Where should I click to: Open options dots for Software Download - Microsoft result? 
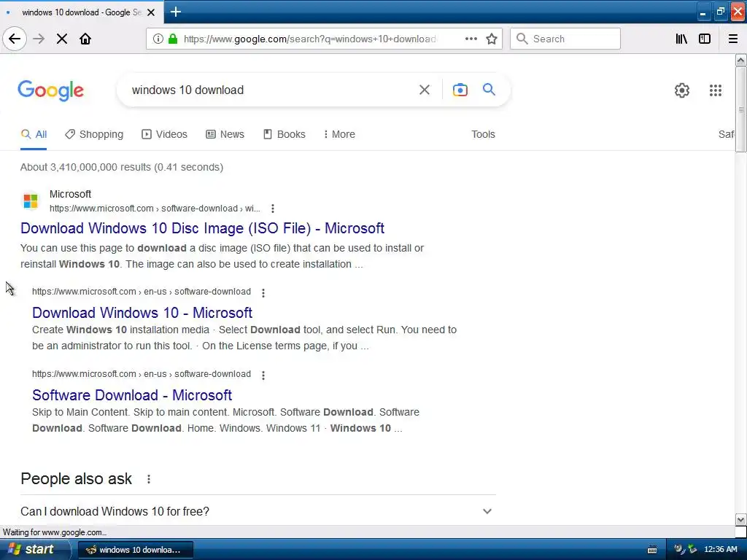click(263, 375)
